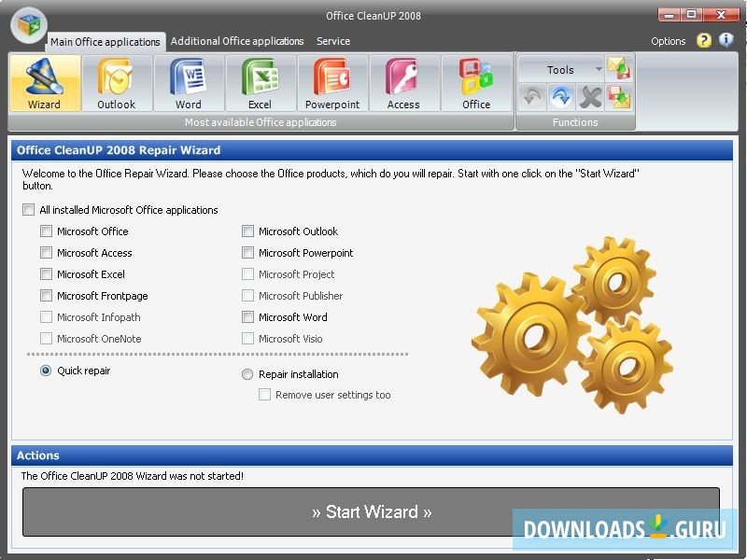This screenshot has height=560, width=747.
Task: Minimize the Office CleanUP window
Action: 669,15
